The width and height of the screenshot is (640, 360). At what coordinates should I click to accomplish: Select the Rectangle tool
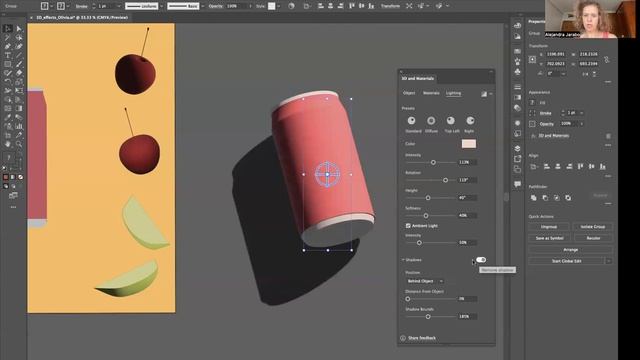pyautogui.click(x=8, y=64)
